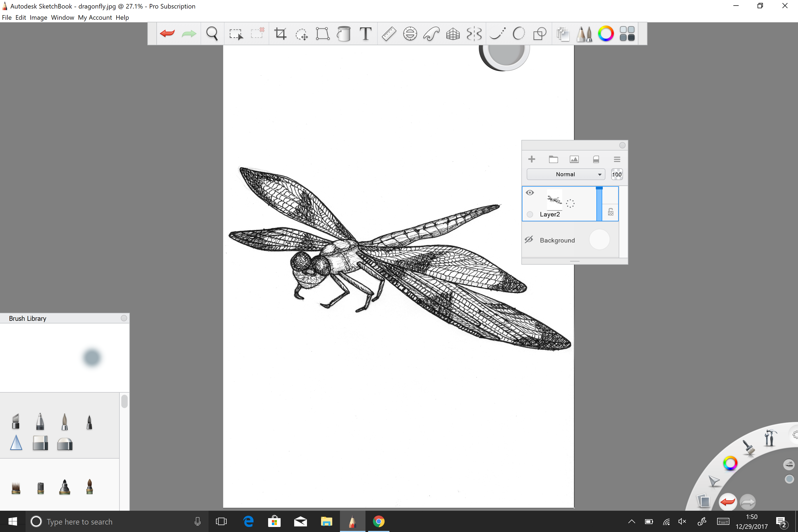Show hidden system tray icons
Screen dimensions: 798x532
(631, 521)
